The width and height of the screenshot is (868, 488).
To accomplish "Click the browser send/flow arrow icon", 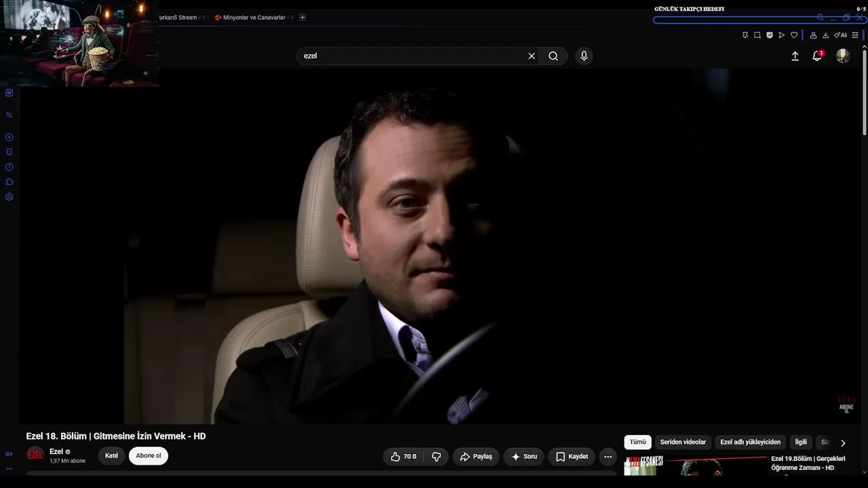I will pos(782,35).
